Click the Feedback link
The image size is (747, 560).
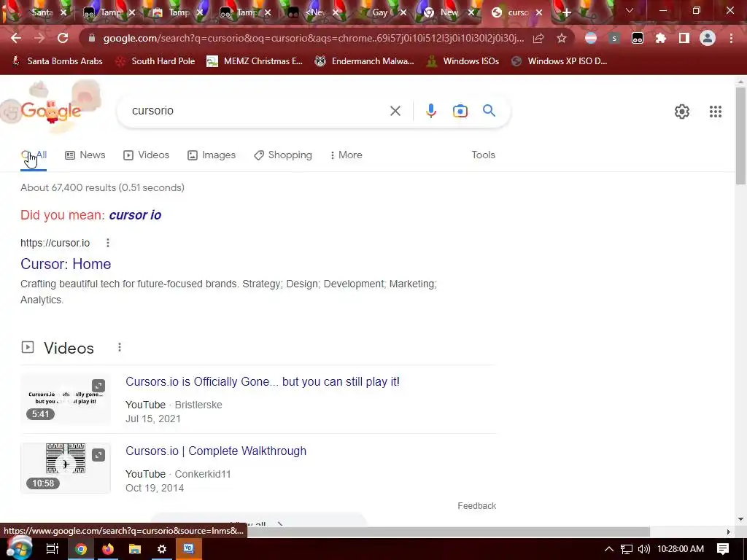point(477,506)
